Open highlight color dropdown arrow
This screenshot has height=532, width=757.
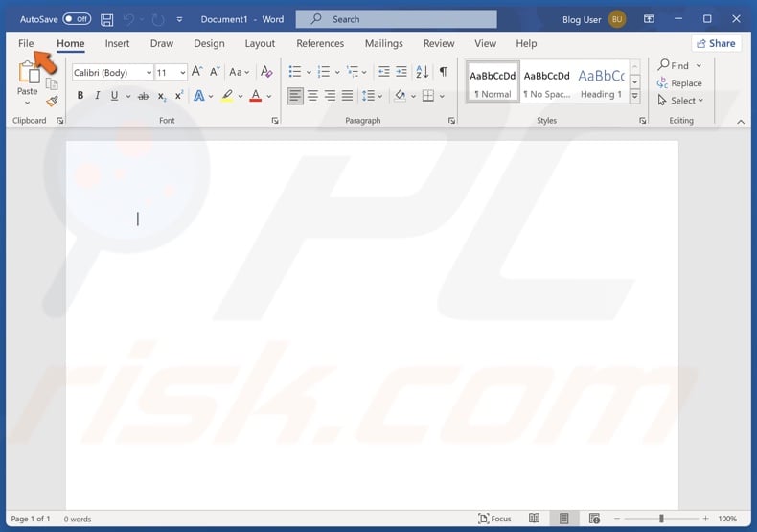tap(240, 96)
